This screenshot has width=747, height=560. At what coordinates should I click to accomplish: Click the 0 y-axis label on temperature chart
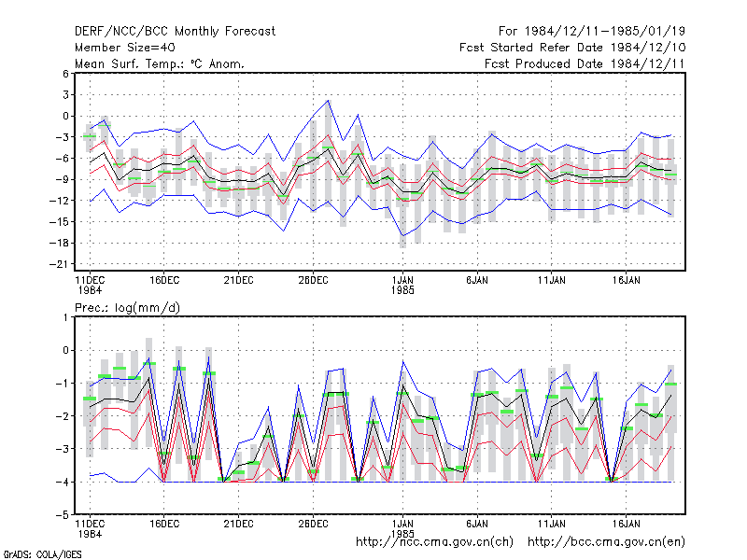pyautogui.click(x=65, y=116)
